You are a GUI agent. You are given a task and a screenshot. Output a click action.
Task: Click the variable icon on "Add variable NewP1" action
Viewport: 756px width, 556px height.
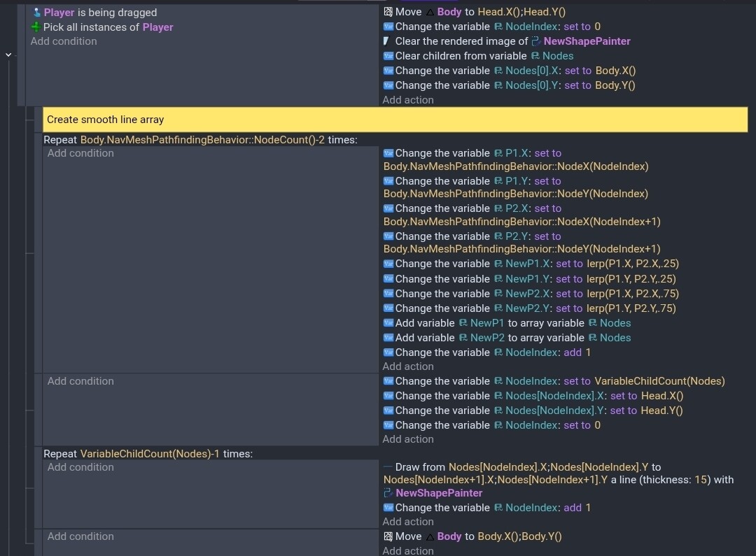tap(388, 323)
